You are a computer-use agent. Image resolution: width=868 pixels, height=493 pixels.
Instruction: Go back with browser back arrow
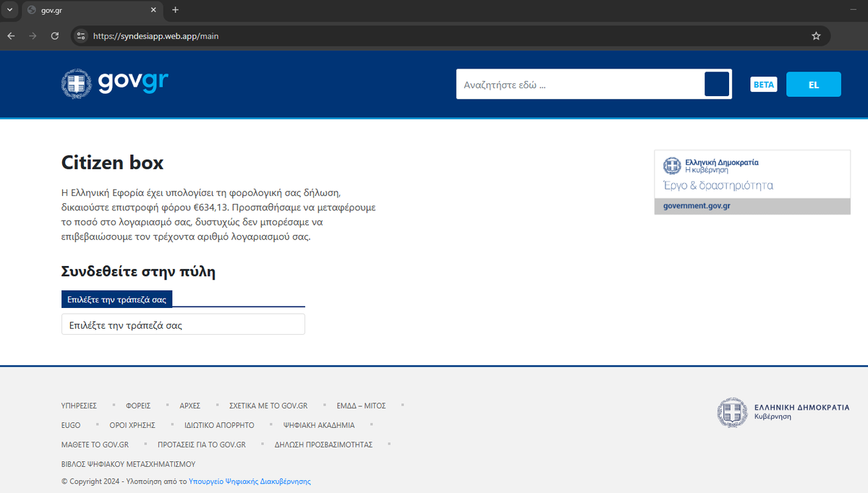[x=11, y=35]
